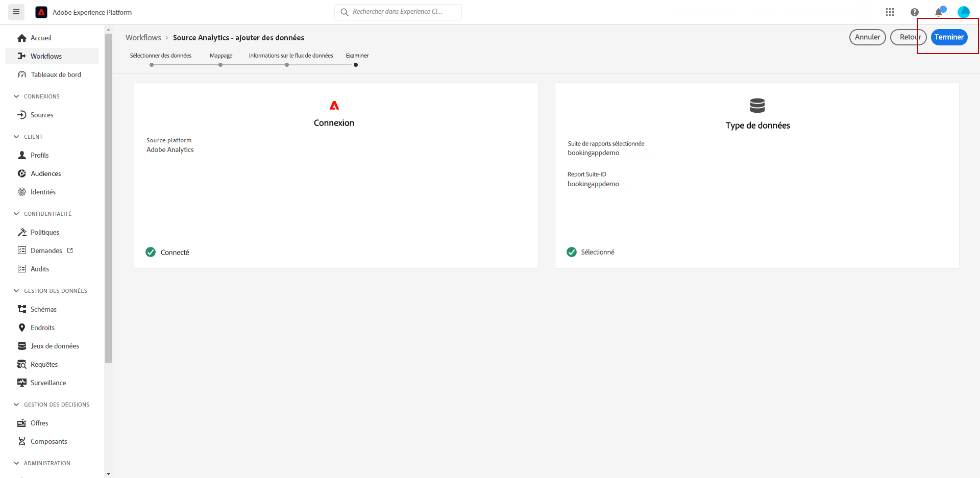Go to the Mappage step

[x=221, y=56]
